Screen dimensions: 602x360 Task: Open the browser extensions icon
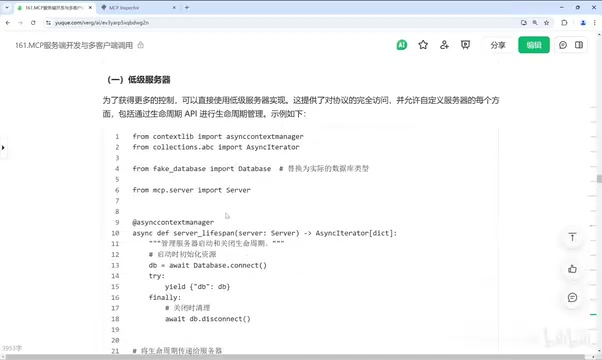(x=564, y=23)
